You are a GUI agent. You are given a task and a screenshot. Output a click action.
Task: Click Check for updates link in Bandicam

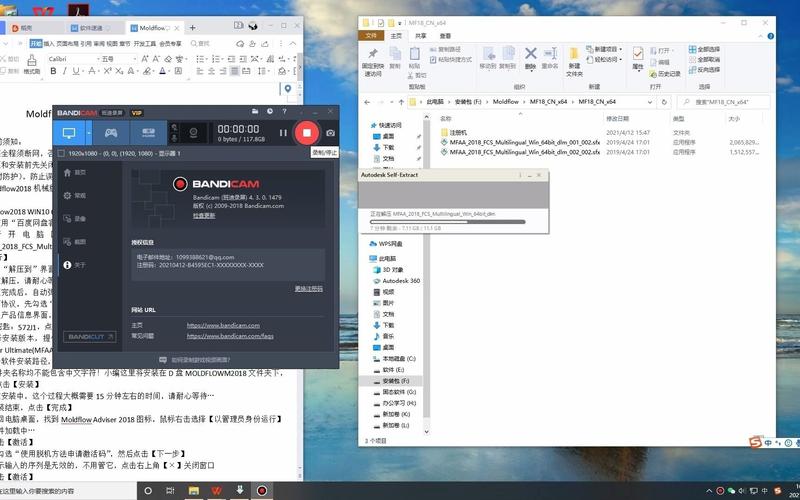pyautogui.click(x=204, y=216)
